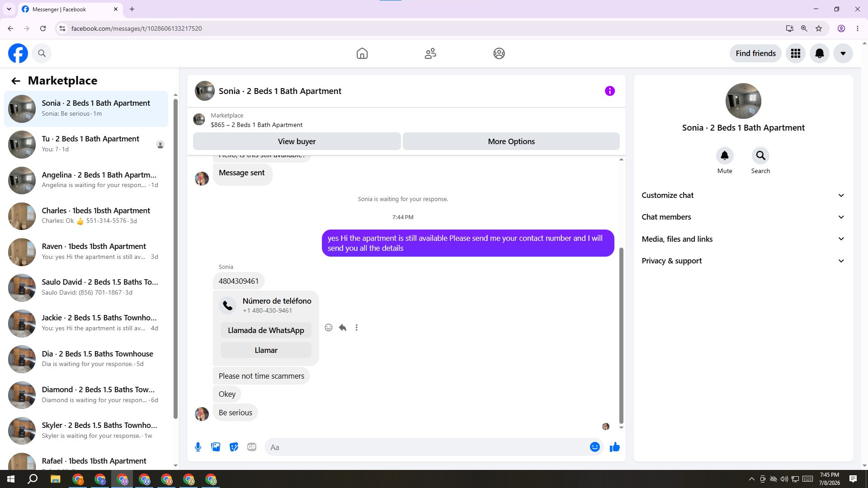Open Sonia 2 Beds 1 Bath conversation

(86, 109)
